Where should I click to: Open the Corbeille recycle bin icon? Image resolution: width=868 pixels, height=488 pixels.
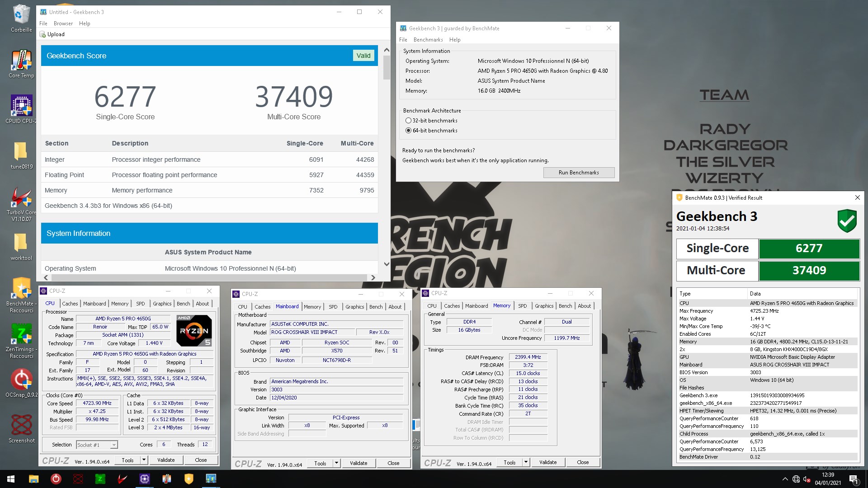pos(21,18)
